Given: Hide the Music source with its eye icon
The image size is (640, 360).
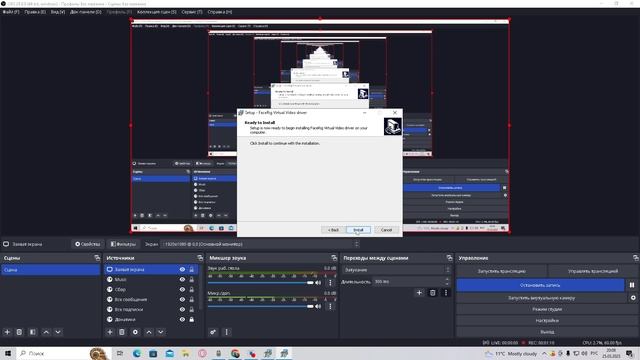Looking at the screenshot, I should click(182, 279).
